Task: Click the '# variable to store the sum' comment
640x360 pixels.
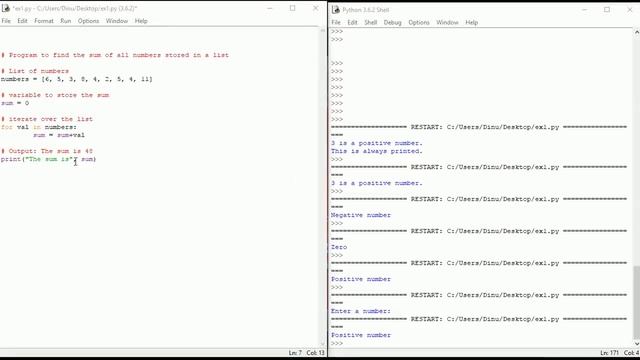Action: (x=55, y=95)
